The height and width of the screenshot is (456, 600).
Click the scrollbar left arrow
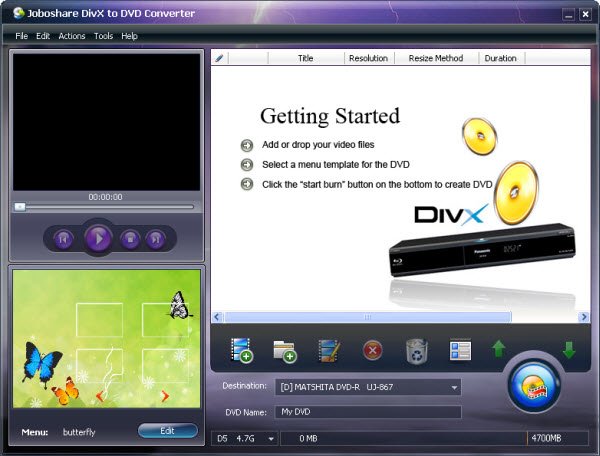[x=217, y=317]
